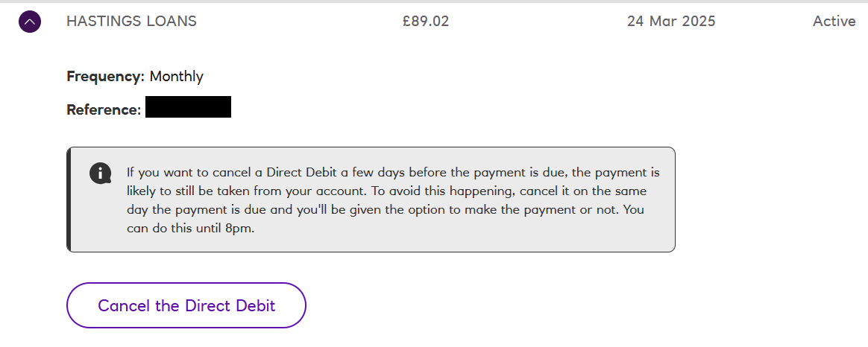Click the £89.02 amount
This screenshot has height=347, width=868.
(426, 22)
